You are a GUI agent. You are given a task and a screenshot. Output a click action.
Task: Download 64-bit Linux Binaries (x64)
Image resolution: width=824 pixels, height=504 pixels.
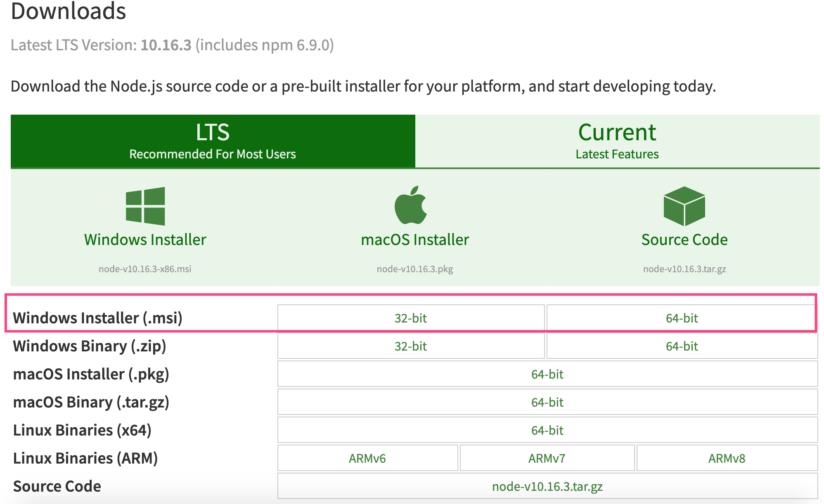coord(547,430)
